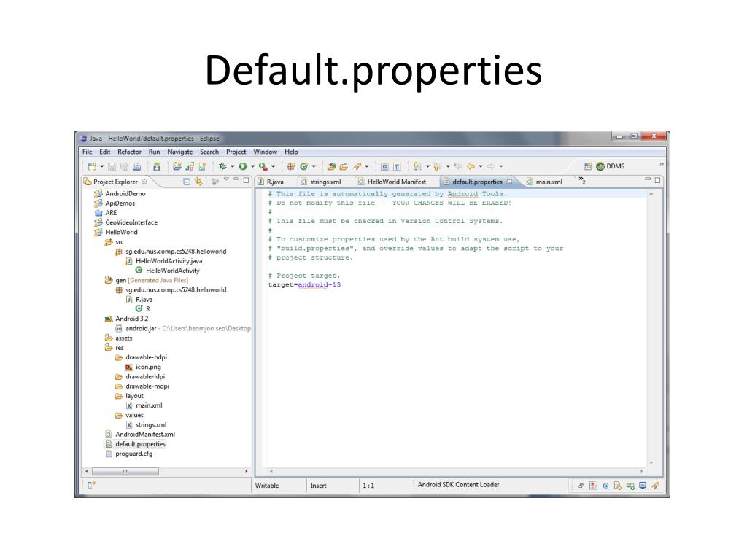Click the Debug bug icon
This screenshot has height=560, width=747.
[x=222, y=166]
